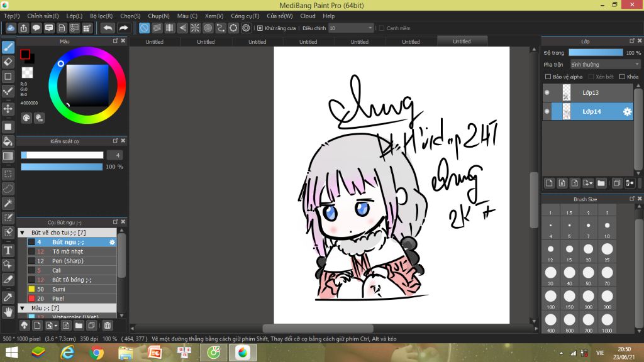Choose the Lasso selection tool
This screenshot has height=362, width=644.
point(8,189)
